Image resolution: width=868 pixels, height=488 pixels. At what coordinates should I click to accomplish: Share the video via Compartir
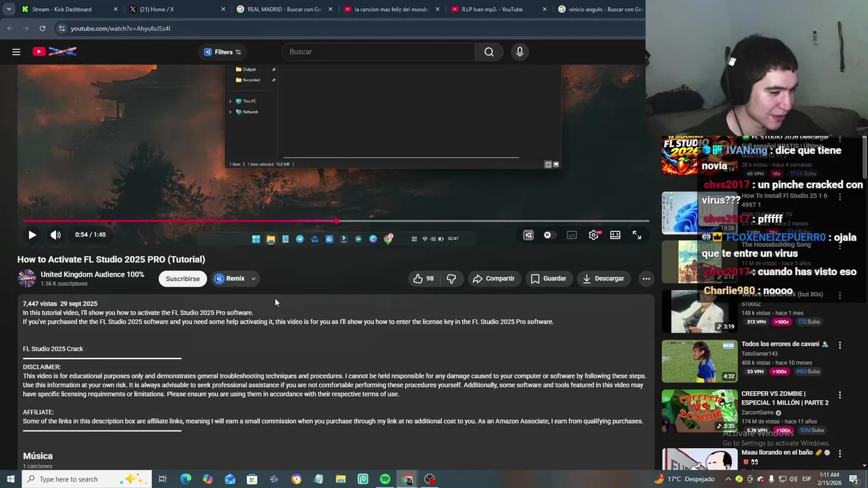[494, 279]
